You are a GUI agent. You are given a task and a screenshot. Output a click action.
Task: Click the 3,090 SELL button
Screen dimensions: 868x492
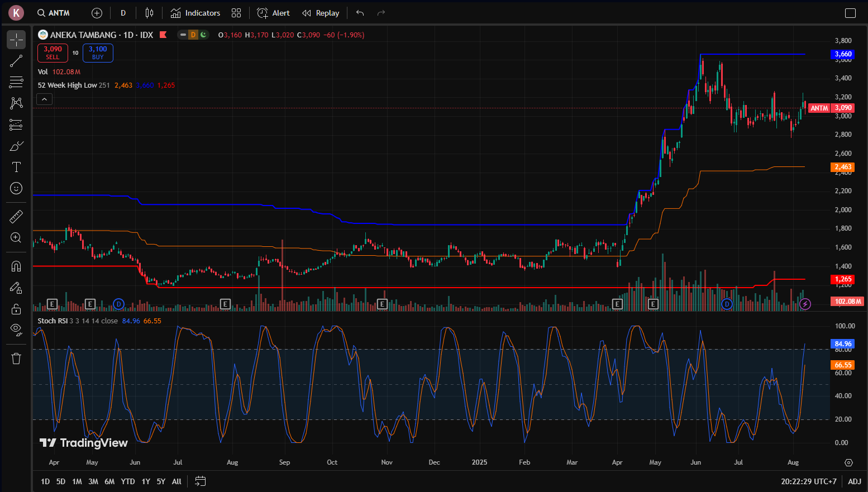(x=53, y=53)
